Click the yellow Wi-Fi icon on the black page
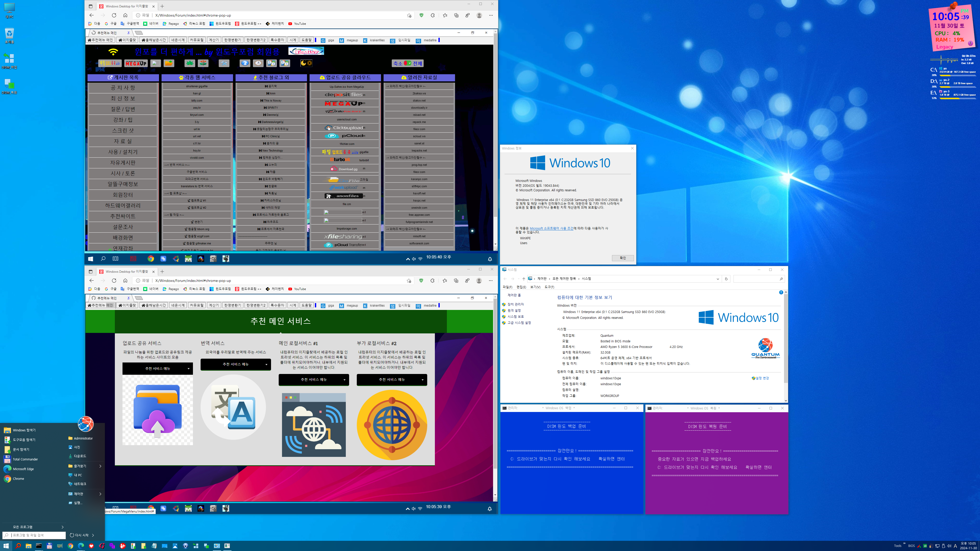The image size is (980, 551). (113, 51)
